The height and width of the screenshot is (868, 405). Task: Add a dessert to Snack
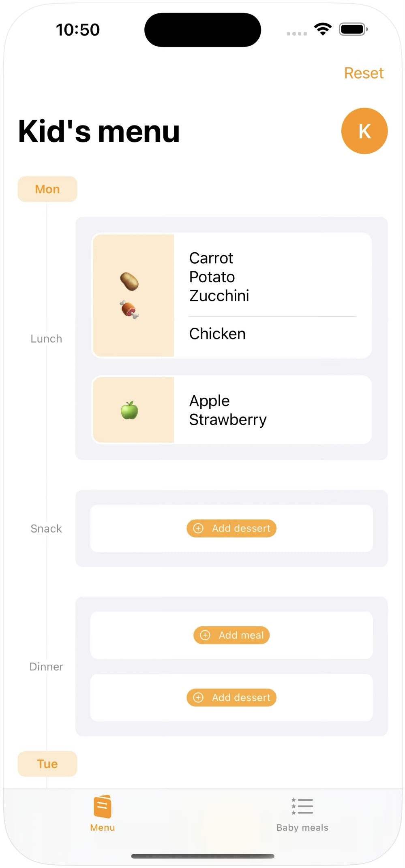(x=231, y=528)
